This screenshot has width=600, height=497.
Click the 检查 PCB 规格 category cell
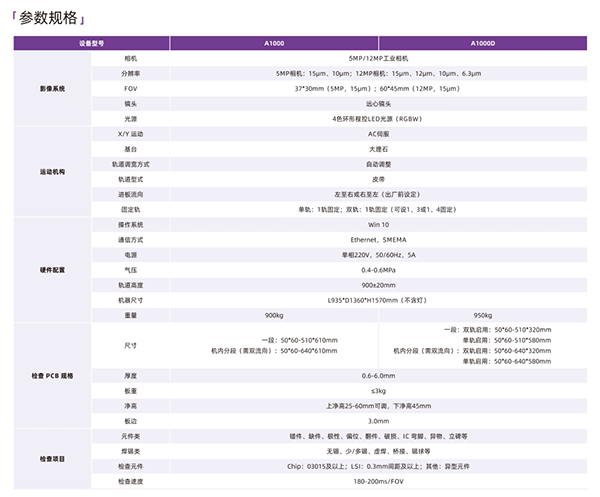pyautogui.click(x=52, y=376)
